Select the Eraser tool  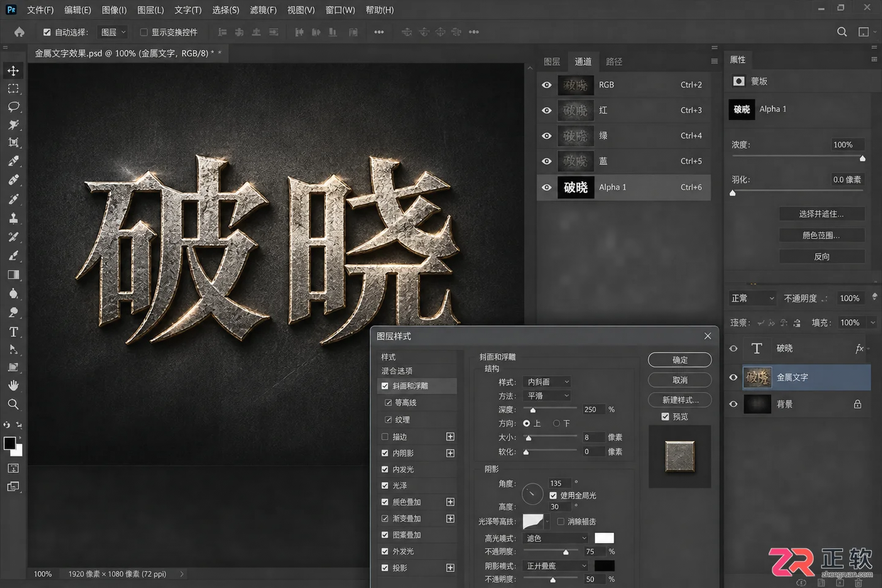coord(13,256)
